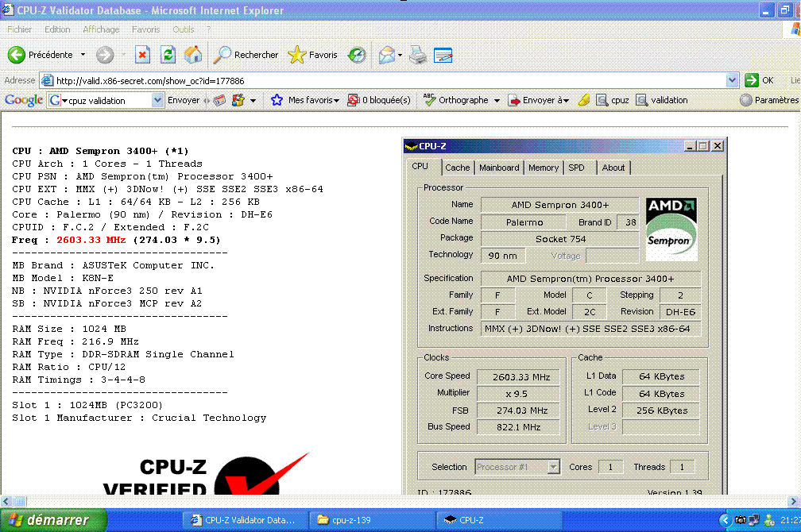Click the FSB value 274.03 MHz
Screen dimensions: 801x532
tap(518, 411)
